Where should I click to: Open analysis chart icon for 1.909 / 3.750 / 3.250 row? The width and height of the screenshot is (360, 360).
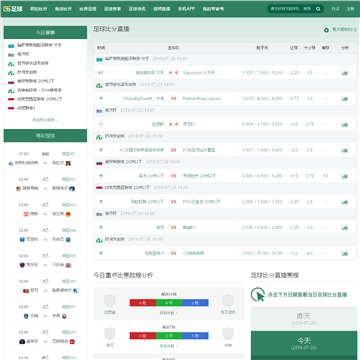tap(345, 124)
